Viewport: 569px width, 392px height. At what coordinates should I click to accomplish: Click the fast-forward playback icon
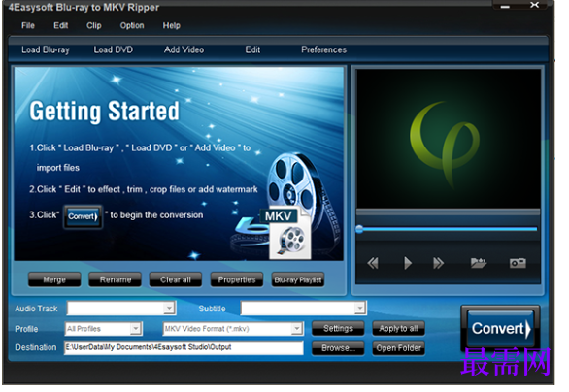pos(438,263)
